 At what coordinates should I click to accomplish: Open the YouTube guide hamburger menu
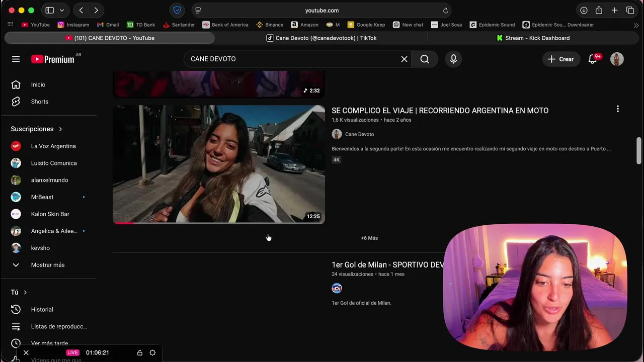click(x=16, y=59)
